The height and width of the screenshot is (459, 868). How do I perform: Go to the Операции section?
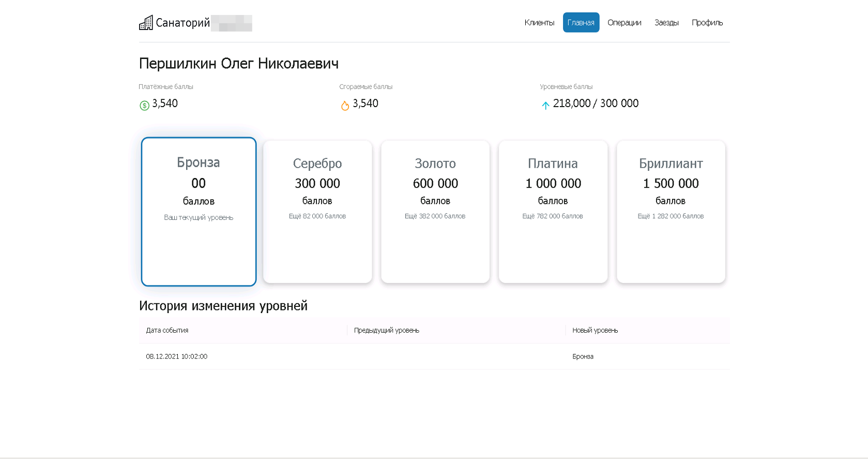click(624, 23)
